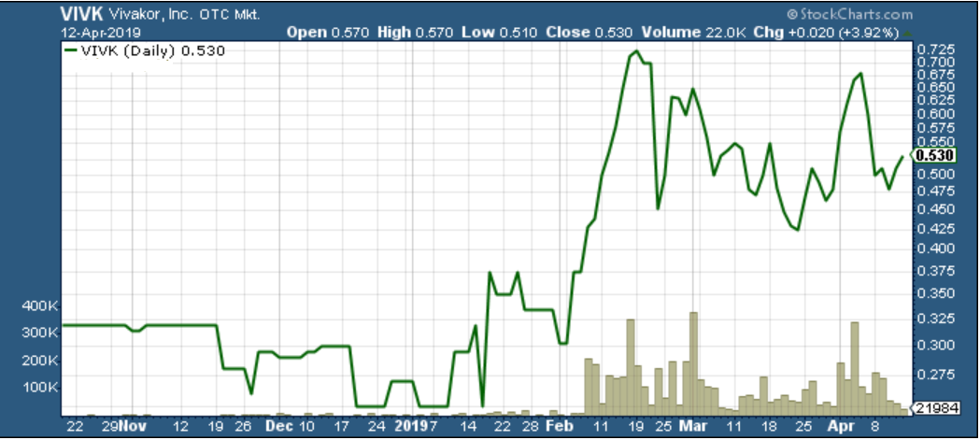Click the 12-Apr-2019 date text
980x440 pixels.
pos(101,32)
